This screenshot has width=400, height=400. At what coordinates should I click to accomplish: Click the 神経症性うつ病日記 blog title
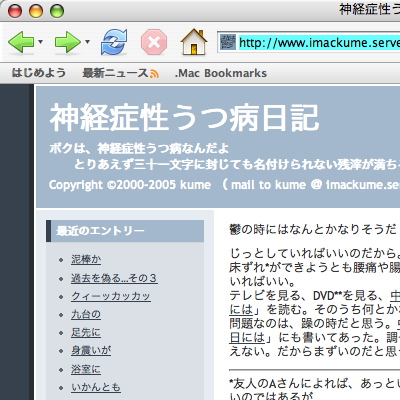pyautogui.click(x=184, y=118)
